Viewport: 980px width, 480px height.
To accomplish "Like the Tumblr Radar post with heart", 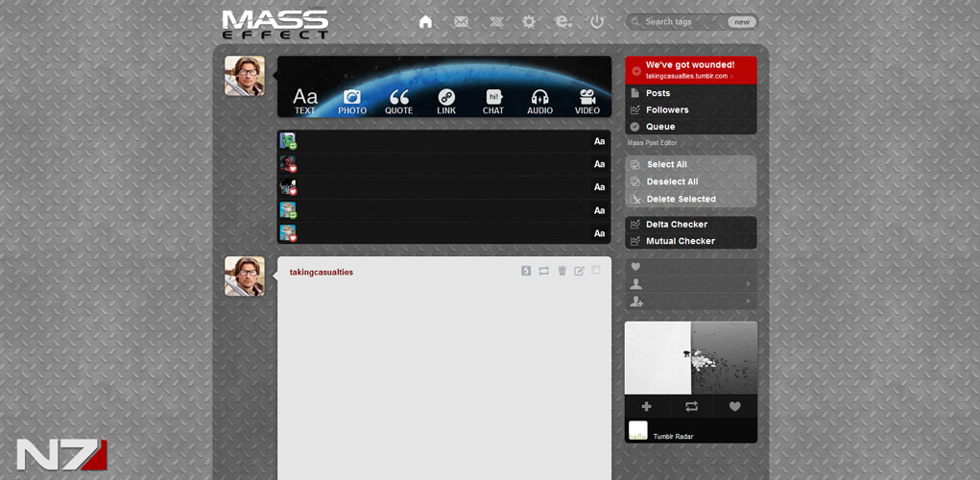I will point(735,406).
